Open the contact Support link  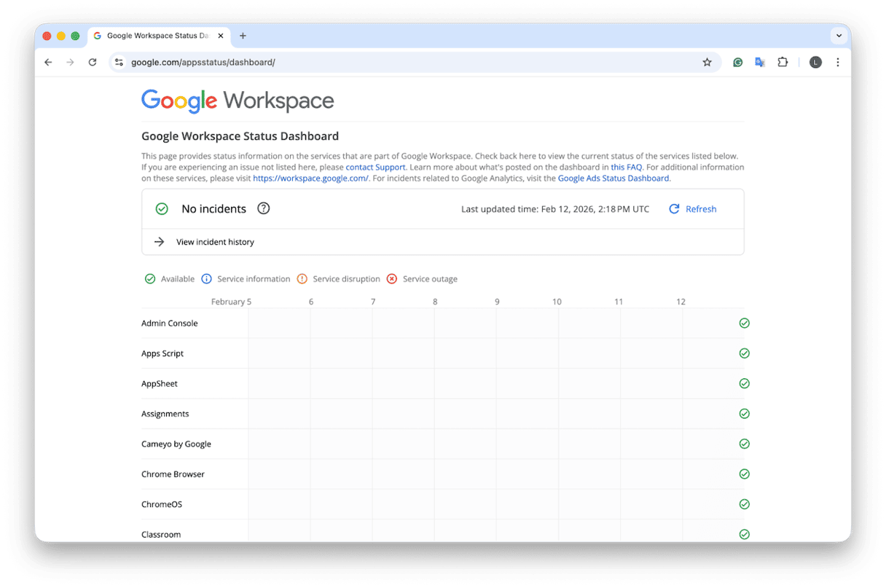tap(375, 168)
